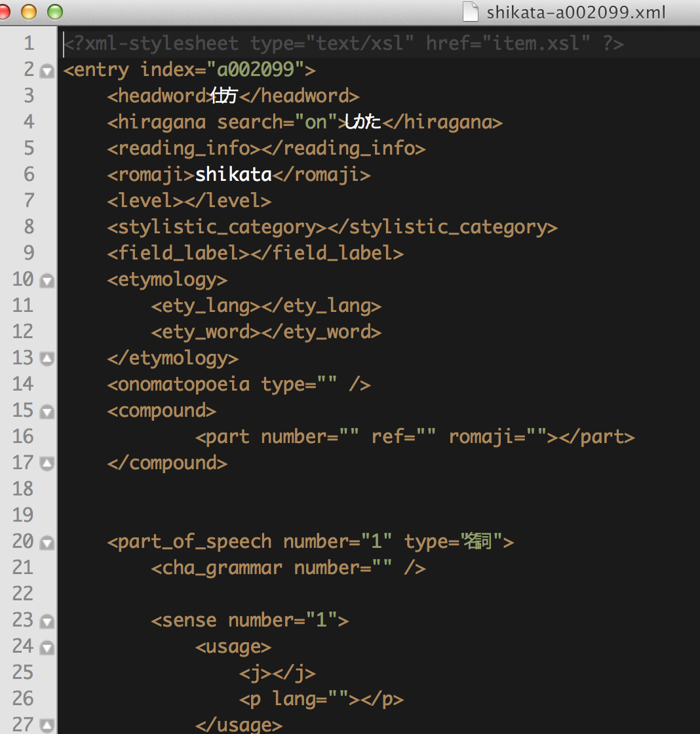Minimize the window using the yellow button

(29, 12)
